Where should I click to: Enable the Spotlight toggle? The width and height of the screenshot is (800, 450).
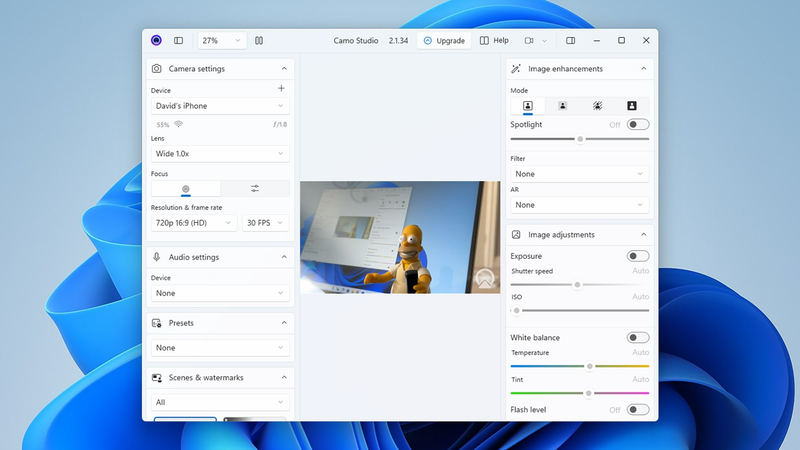tap(637, 125)
